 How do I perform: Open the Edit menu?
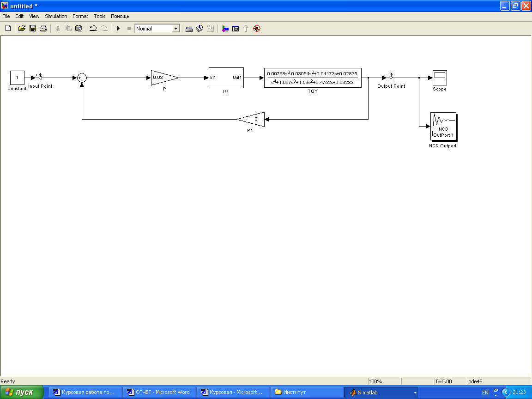click(x=19, y=16)
